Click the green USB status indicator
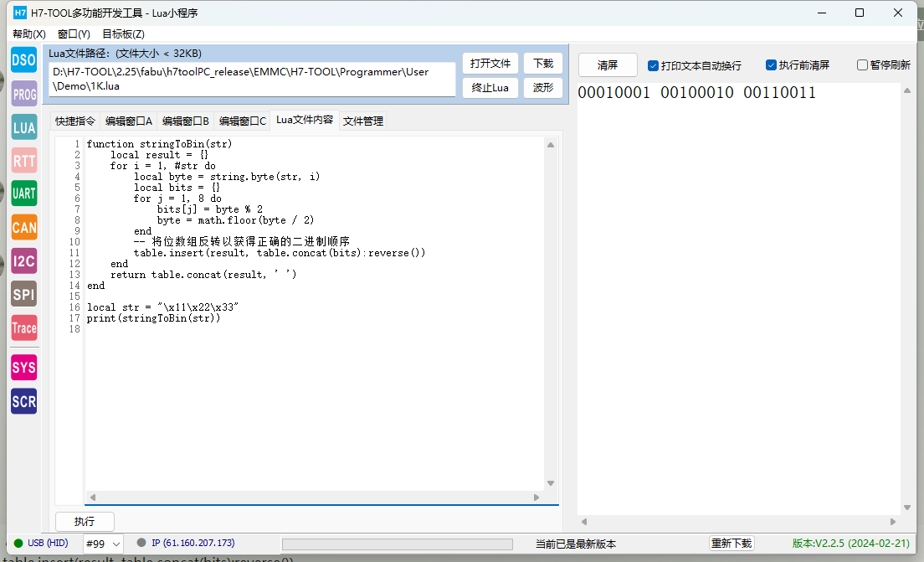 (x=18, y=543)
